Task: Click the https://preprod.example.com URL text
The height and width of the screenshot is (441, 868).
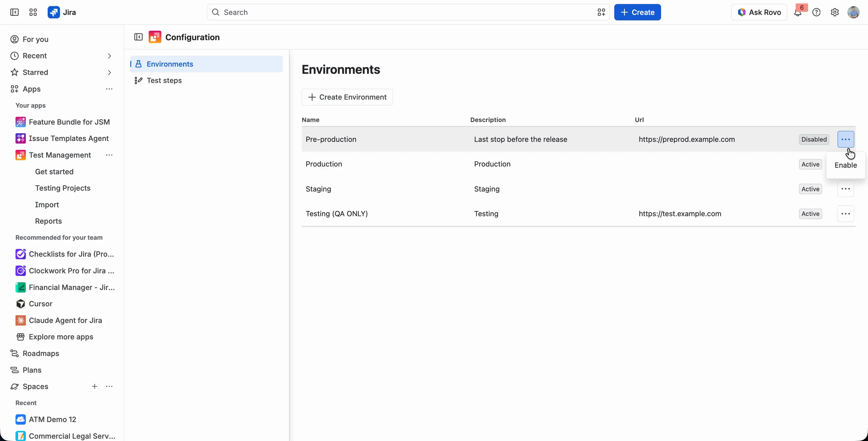Action: [687, 140]
